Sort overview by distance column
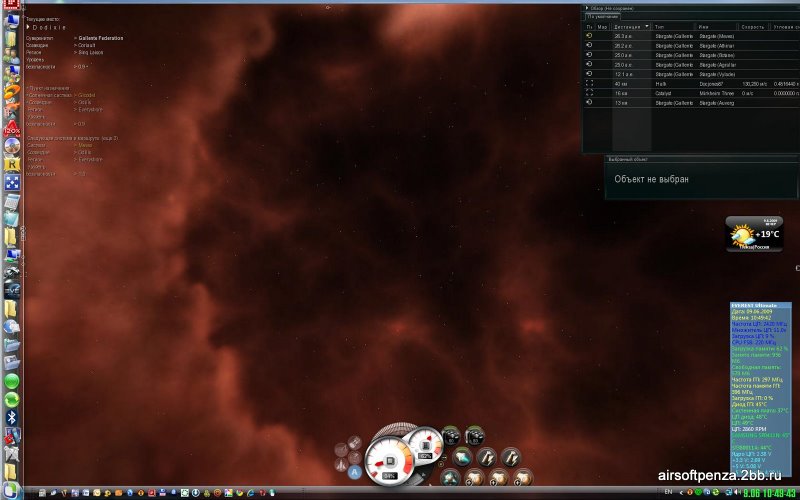This screenshot has width=800, height=500. (632, 27)
